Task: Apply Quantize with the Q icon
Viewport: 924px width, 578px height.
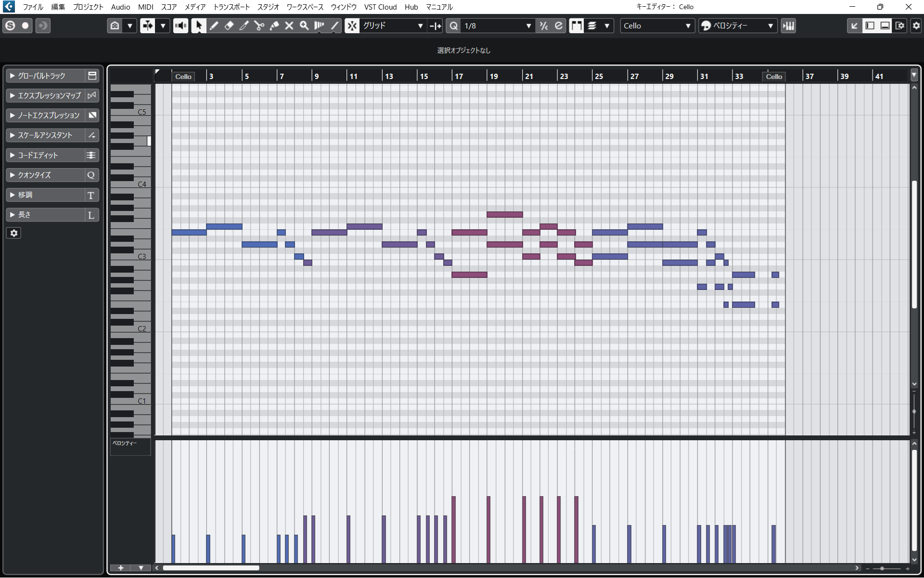Action: [x=454, y=26]
